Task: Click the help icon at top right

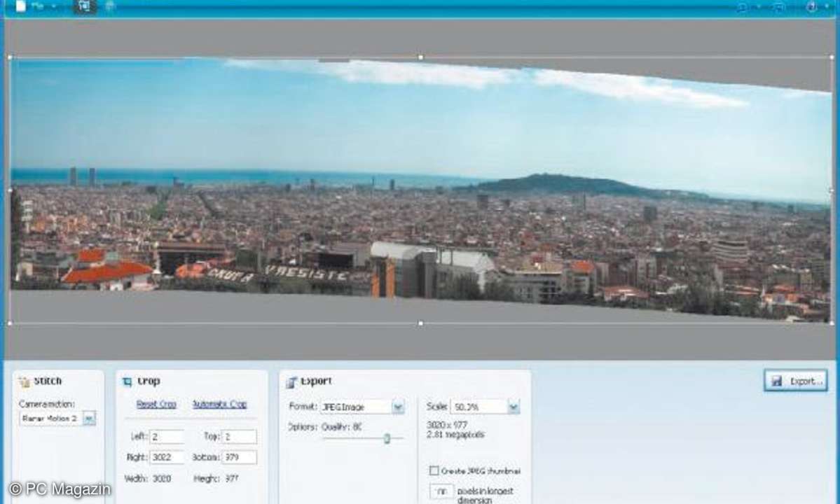Action: point(811,7)
